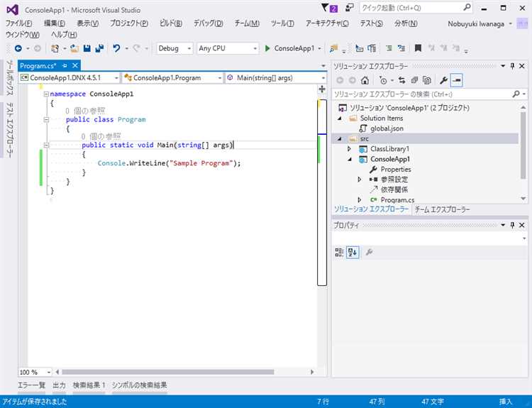Open the ツール(T) menu
The height and width of the screenshot is (408, 532).
(x=282, y=23)
